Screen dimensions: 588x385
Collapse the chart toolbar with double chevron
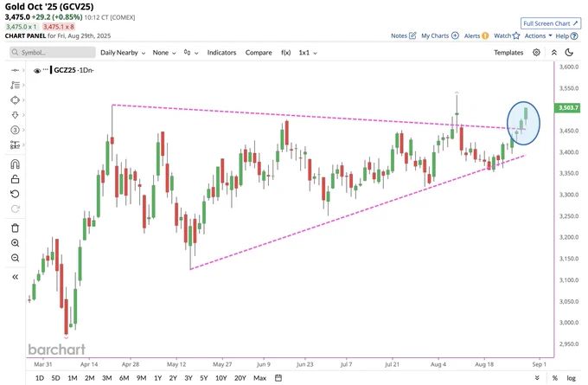coord(554,53)
